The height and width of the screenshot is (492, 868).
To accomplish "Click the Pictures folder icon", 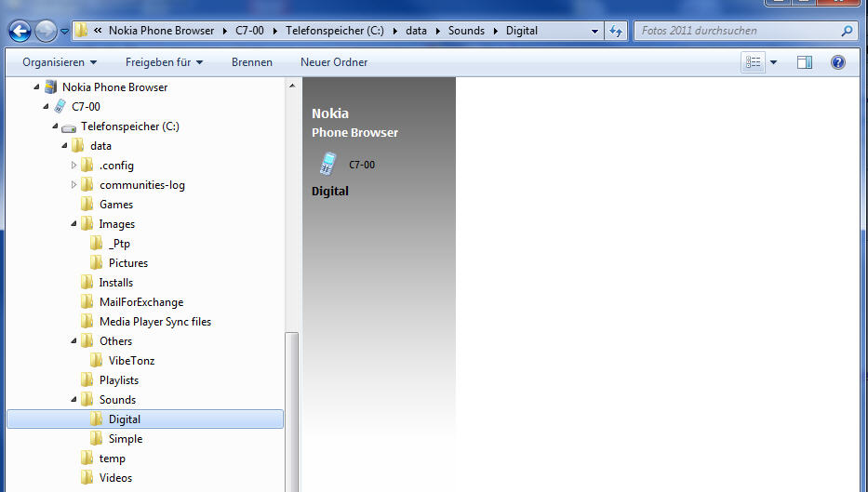I will pos(97,262).
